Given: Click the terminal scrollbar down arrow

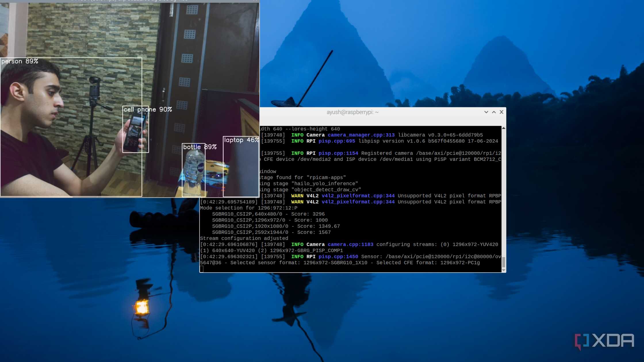Looking at the screenshot, I should [x=504, y=270].
